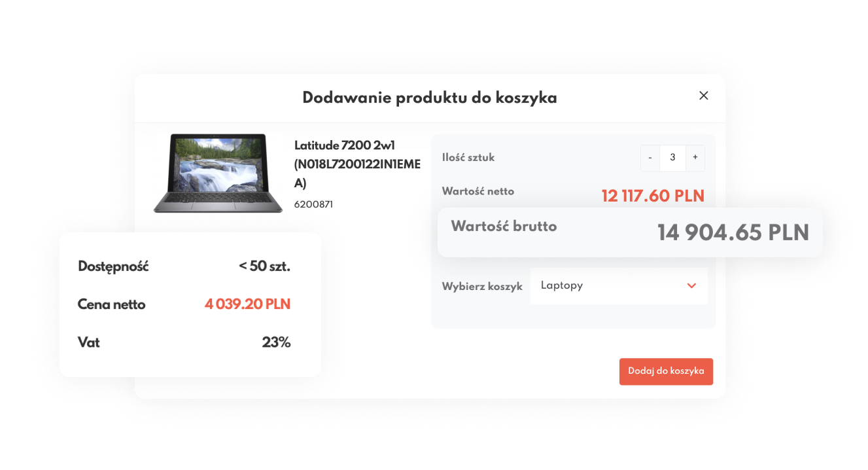Click the Ilość sztuk label

tap(468, 158)
